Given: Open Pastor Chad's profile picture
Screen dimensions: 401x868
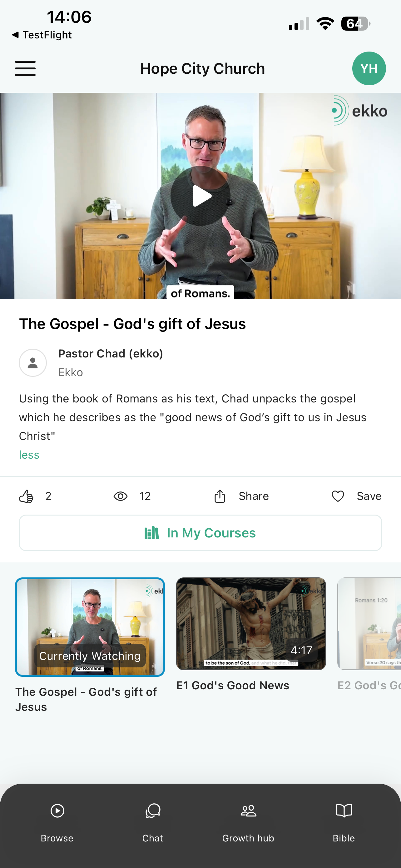Looking at the screenshot, I should (x=33, y=362).
